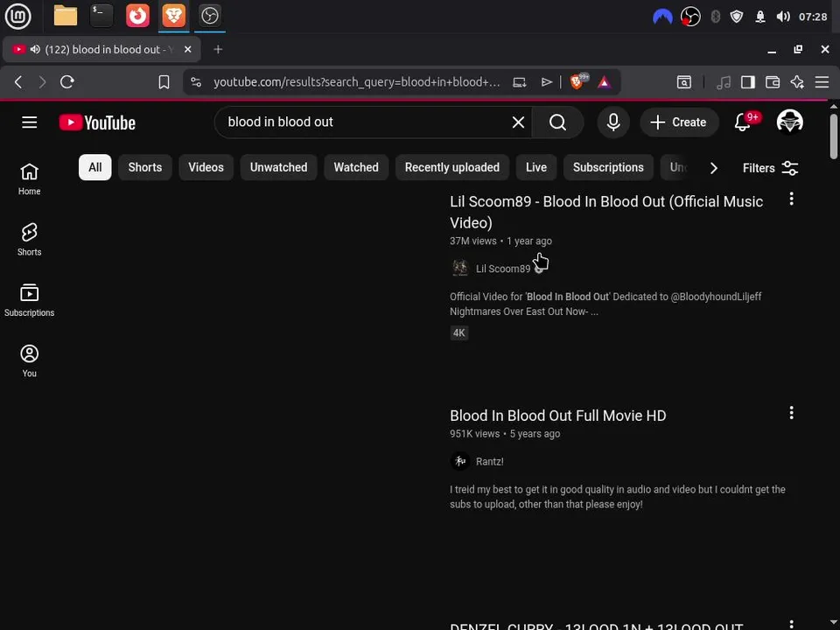
Task: Open YouTube notifications bell
Action: point(743,122)
